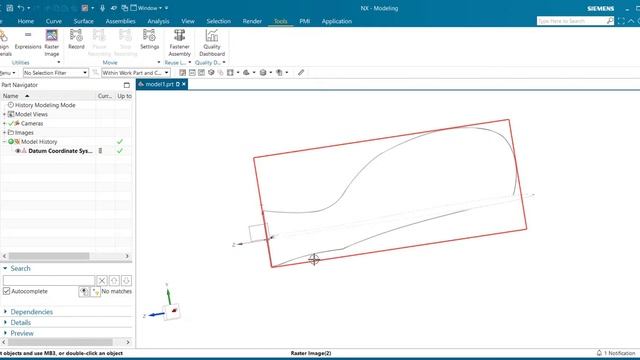The height and width of the screenshot is (360, 640).
Task: Maximize the Part Navigator panel
Action: coord(127,85)
